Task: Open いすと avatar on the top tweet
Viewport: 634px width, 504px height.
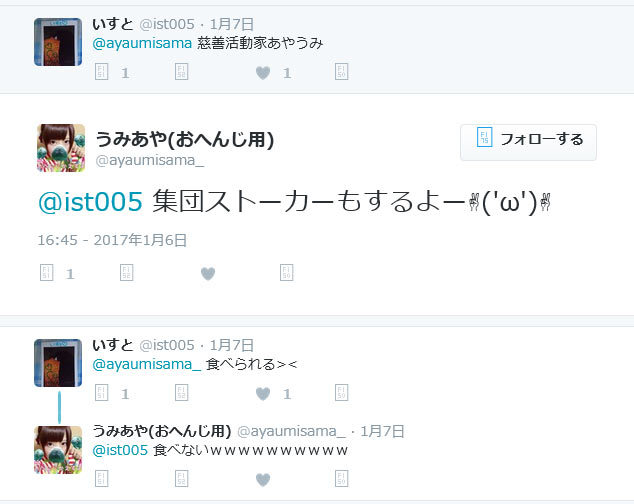Action: point(58,42)
